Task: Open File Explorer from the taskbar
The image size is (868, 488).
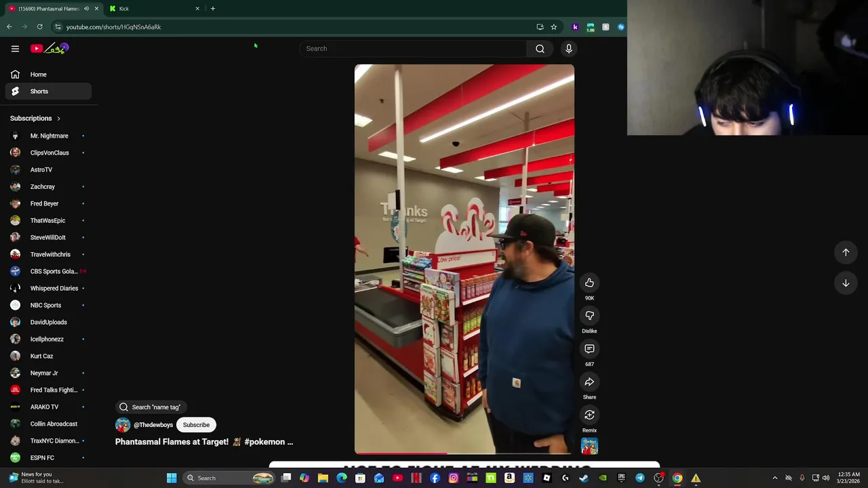Action: (x=323, y=478)
